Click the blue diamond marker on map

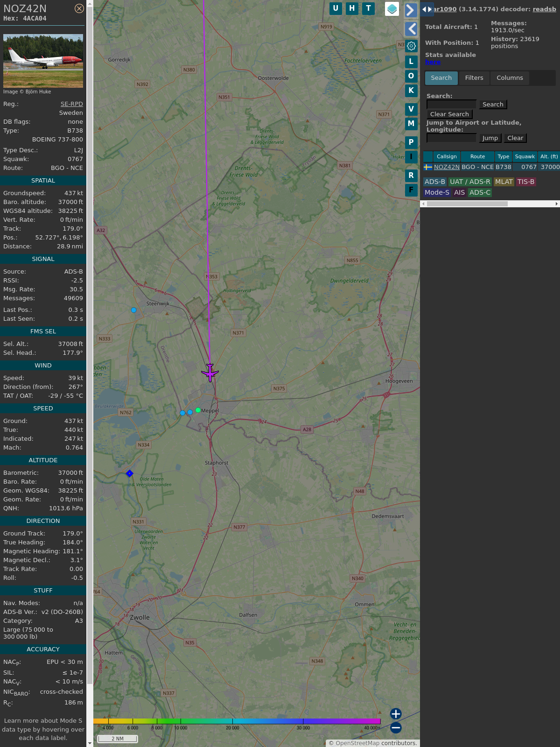click(x=130, y=473)
